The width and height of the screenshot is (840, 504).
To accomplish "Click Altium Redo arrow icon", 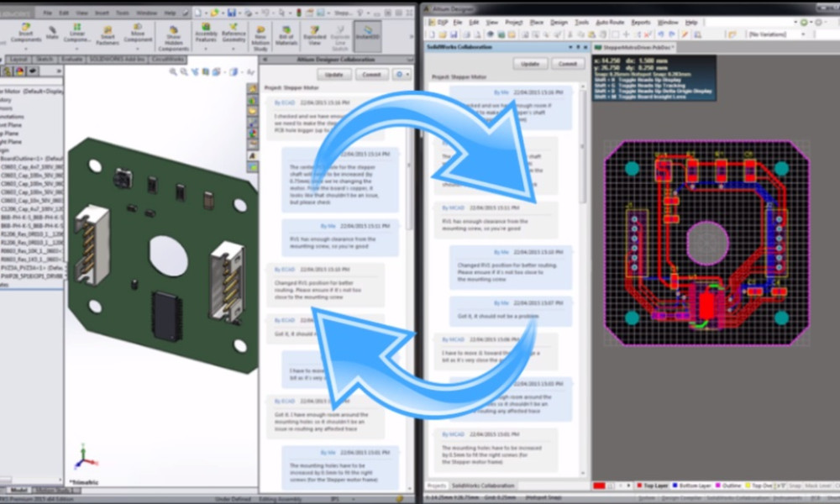I will pyautogui.click(x=670, y=34).
